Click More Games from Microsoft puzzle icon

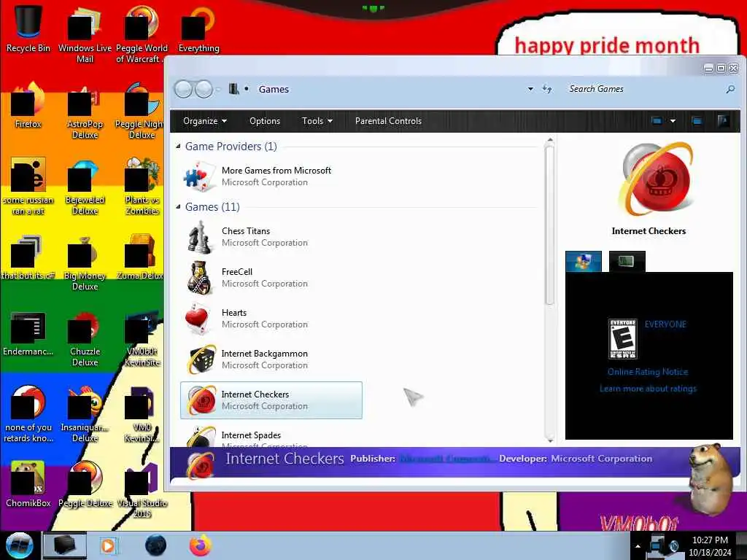(x=199, y=176)
